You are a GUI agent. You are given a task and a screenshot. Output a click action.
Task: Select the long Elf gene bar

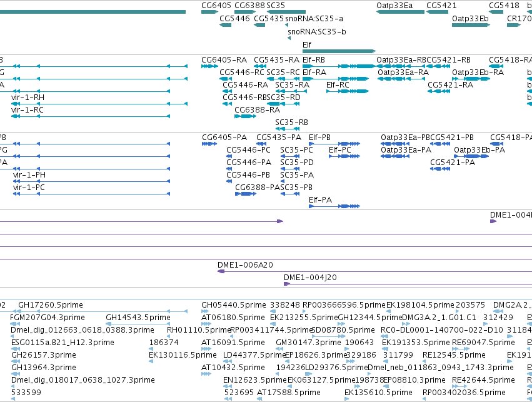[339, 51]
